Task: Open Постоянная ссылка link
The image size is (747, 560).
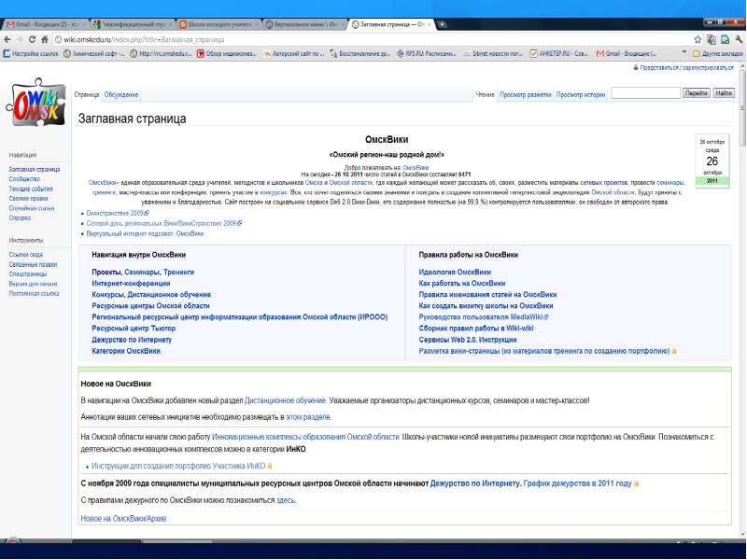Action: coord(34,293)
